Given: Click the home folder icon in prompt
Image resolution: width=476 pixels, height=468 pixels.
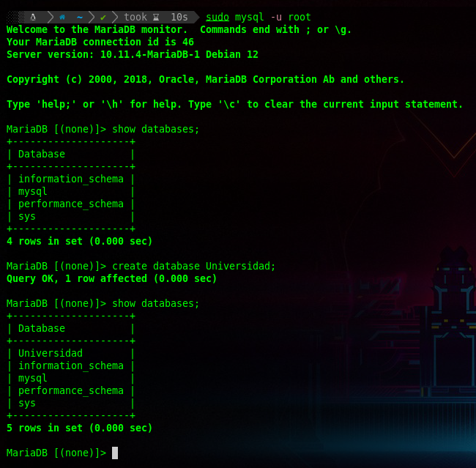Looking at the screenshot, I should pyautogui.click(x=62, y=17).
